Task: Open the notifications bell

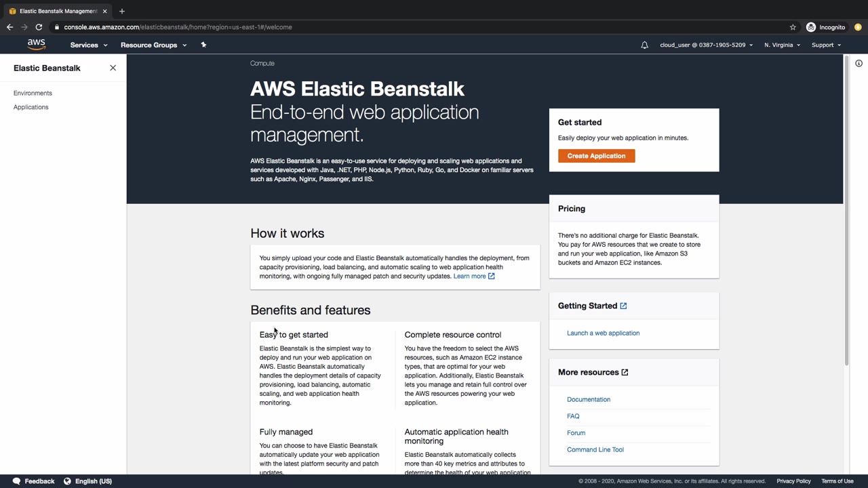Action: 644,45
